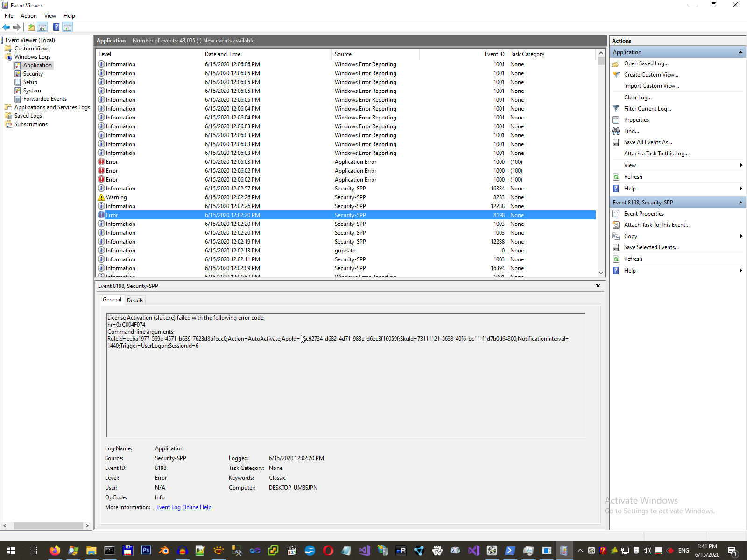This screenshot has width=747, height=560.
Task: Click the blue Help toolbar icon
Action: [x=56, y=27]
